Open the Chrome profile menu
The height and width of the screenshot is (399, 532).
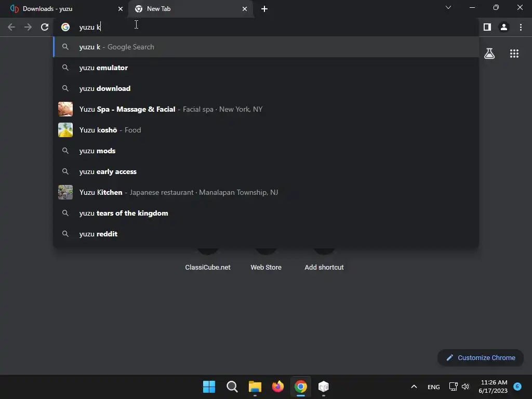coord(504,27)
